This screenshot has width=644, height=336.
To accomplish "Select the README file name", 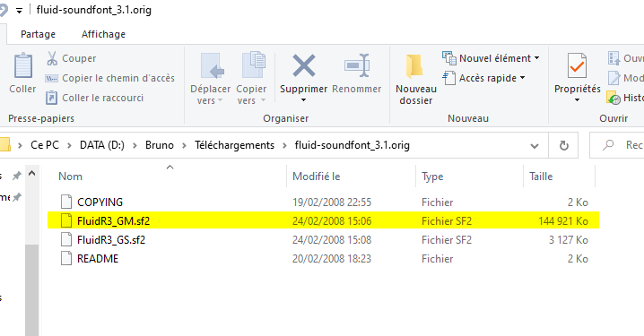I will 98,259.
